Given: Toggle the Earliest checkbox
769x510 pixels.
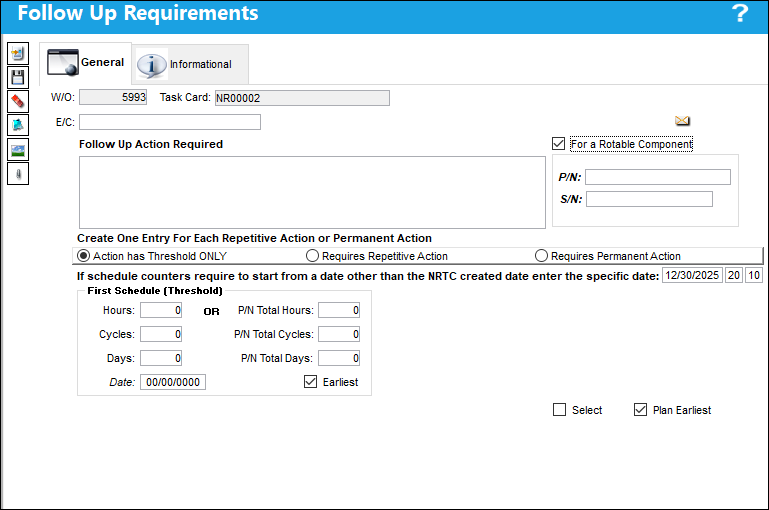Looking at the screenshot, I should pyautogui.click(x=310, y=382).
